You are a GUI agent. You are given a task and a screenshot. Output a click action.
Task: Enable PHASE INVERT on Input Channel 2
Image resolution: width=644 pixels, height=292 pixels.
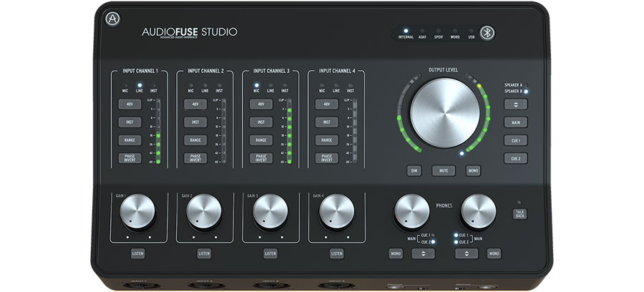195,158
